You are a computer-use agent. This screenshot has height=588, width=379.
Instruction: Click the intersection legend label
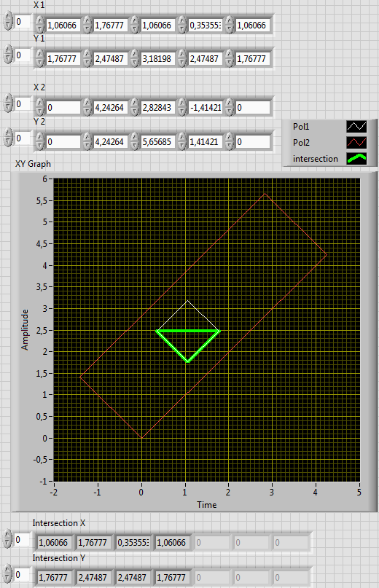(315, 159)
